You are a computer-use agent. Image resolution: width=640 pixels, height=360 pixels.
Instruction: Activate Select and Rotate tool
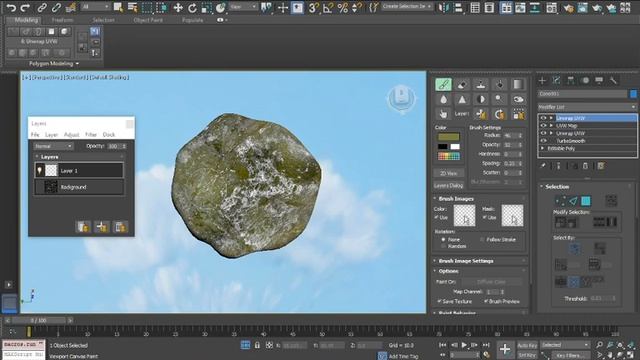point(192,7)
